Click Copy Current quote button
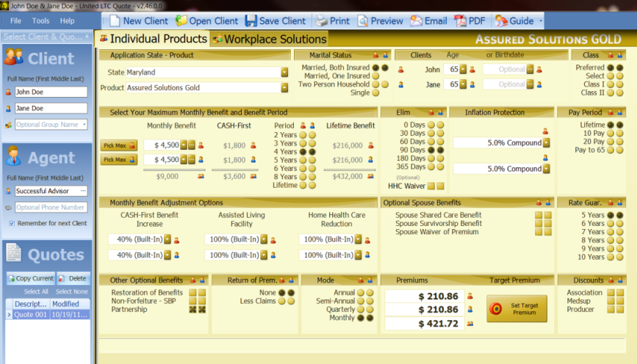637x364 pixels. [x=31, y=278]
